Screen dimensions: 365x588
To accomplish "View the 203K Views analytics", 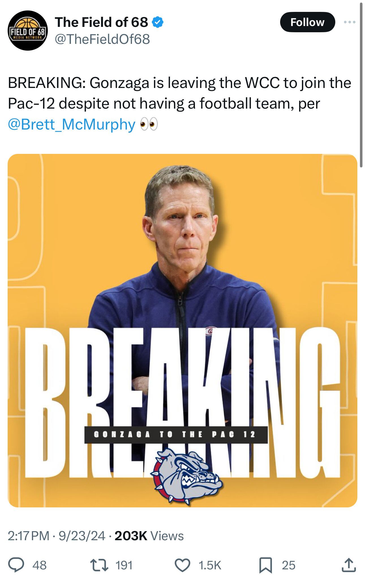I will 149,536.
